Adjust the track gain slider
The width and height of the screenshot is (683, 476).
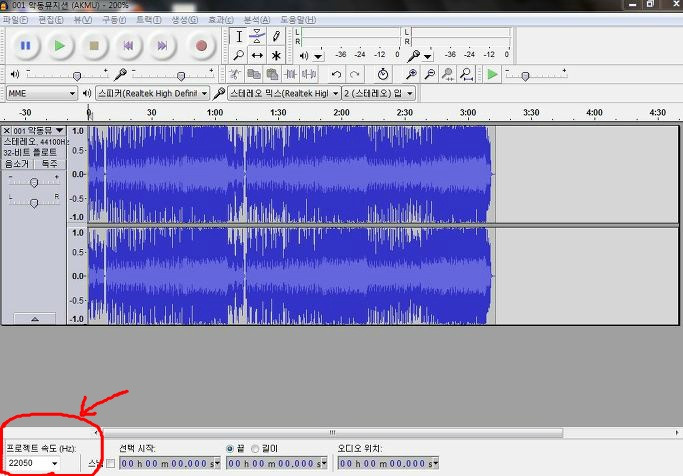[34, 182]
